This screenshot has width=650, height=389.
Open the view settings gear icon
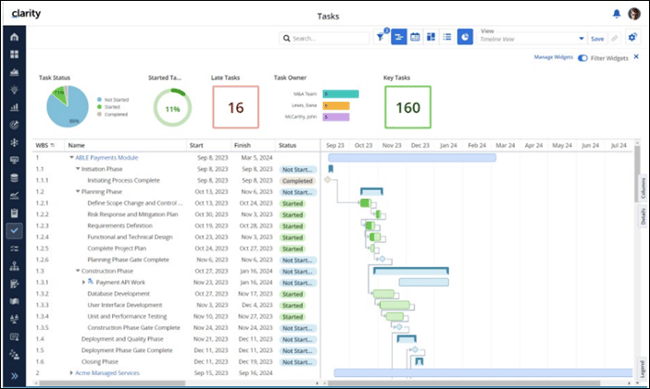[x=632, y=37]
